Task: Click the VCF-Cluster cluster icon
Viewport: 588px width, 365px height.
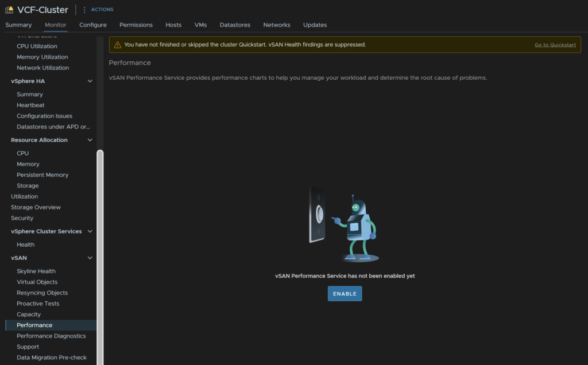Action: (9, 10)
